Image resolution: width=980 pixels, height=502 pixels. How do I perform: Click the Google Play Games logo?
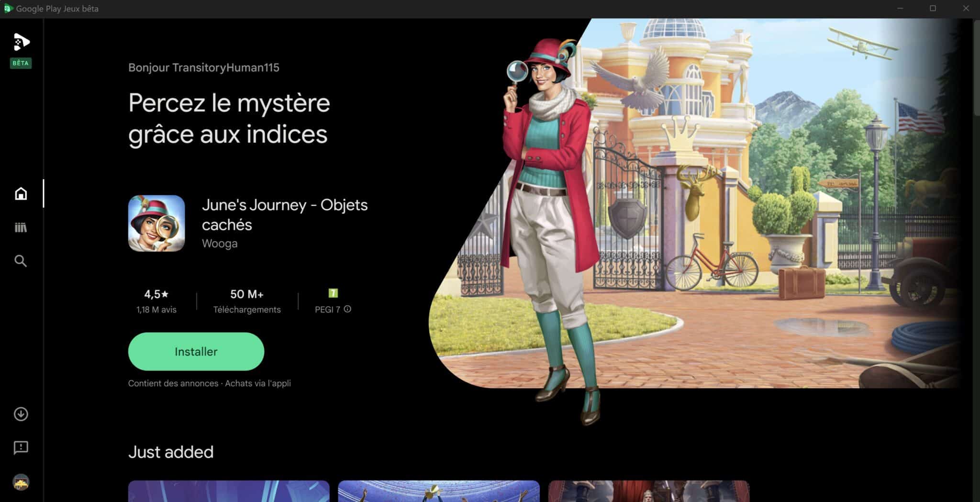click(21, 42)
